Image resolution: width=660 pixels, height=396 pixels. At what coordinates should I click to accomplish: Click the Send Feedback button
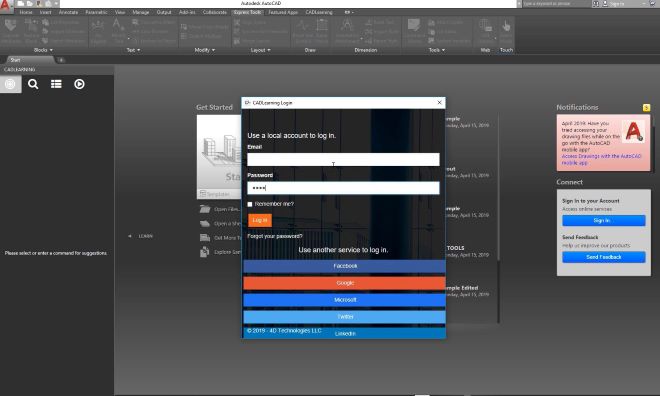click(x=603, y=257)
